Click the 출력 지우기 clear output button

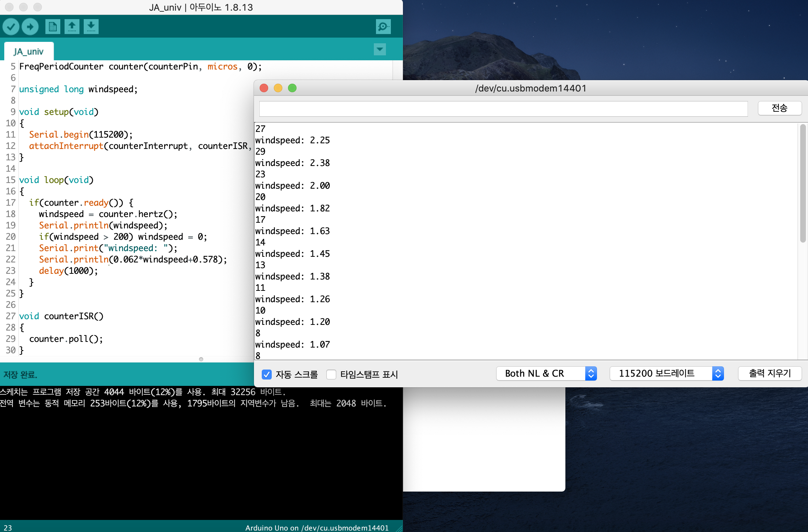tap(769, 373)
